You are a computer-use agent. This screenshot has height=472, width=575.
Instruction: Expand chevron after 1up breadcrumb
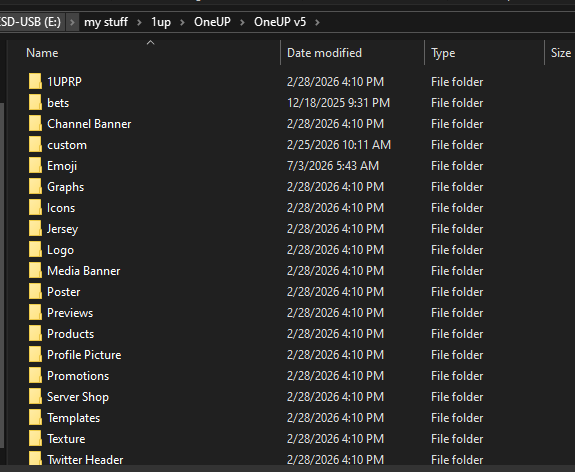click(x=182, y=22)
